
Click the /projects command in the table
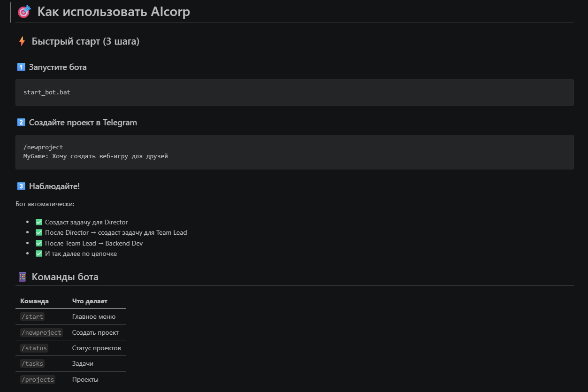pyautogui.click(x=38, y=379)
